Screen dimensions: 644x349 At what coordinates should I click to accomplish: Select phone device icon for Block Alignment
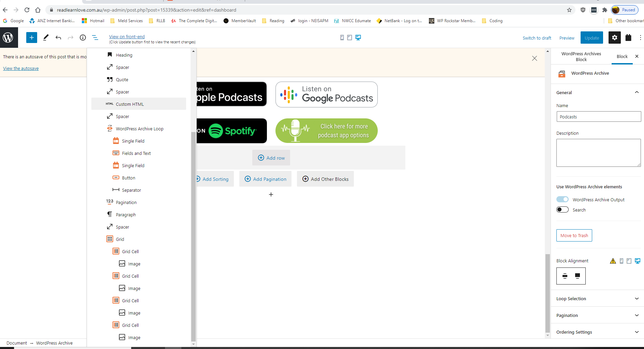621,261
